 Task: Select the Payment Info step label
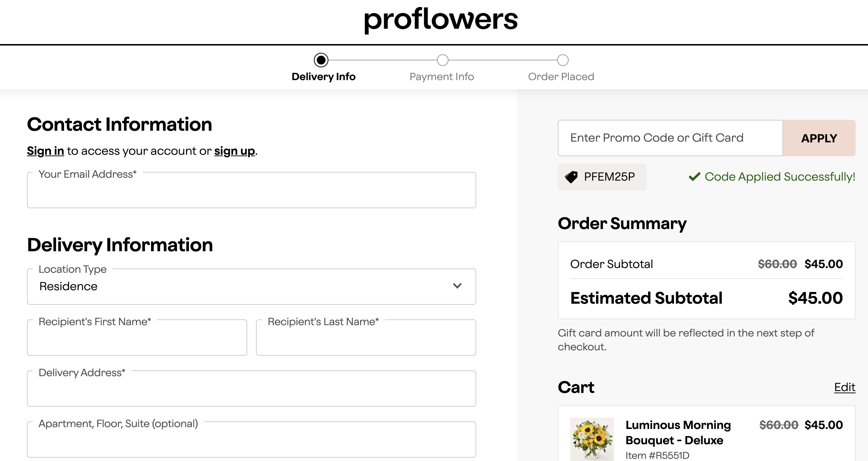click(442, 76)
